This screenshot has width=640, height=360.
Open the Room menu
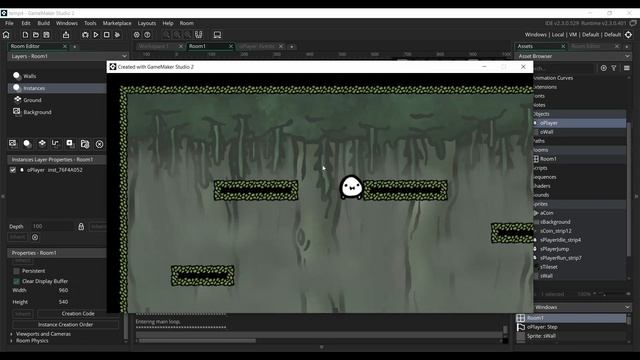click(187, 23)
